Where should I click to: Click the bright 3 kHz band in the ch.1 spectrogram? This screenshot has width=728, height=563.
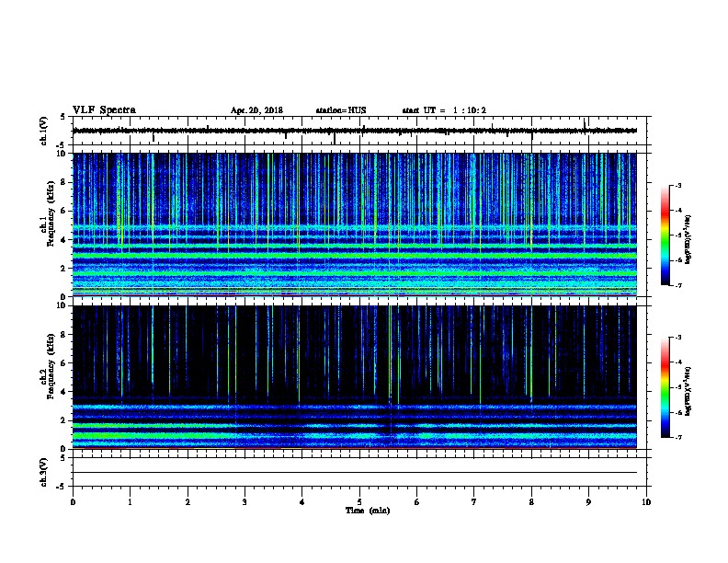pyautogui.click(x=355, y=256)
